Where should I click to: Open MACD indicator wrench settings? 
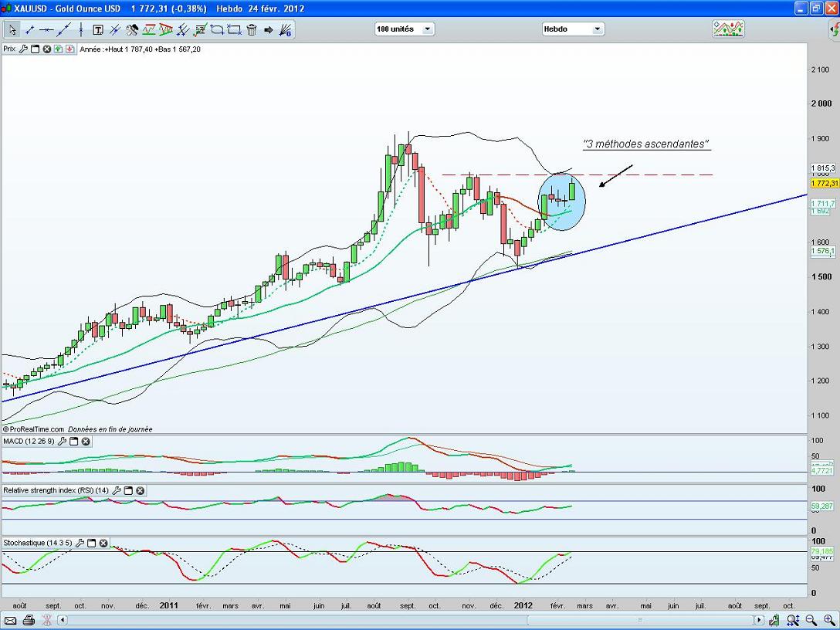63,442
